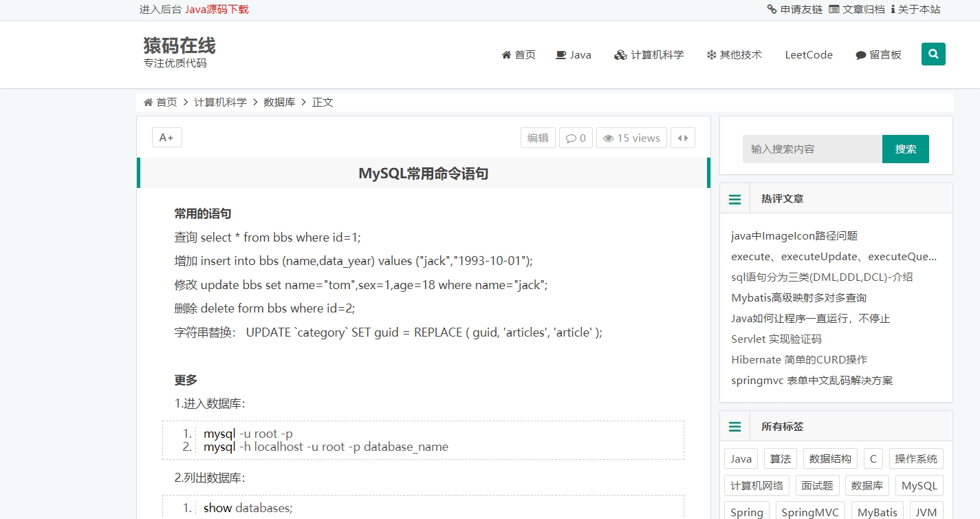Click the code line mysql -u root -p

point(248,434)
